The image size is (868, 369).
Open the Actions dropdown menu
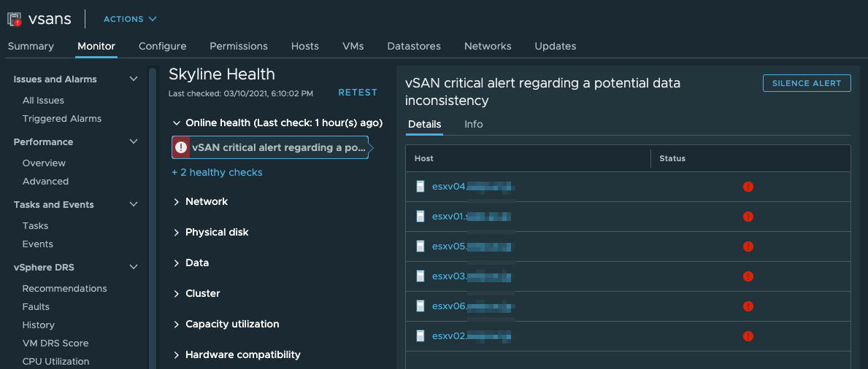[130, 19]
